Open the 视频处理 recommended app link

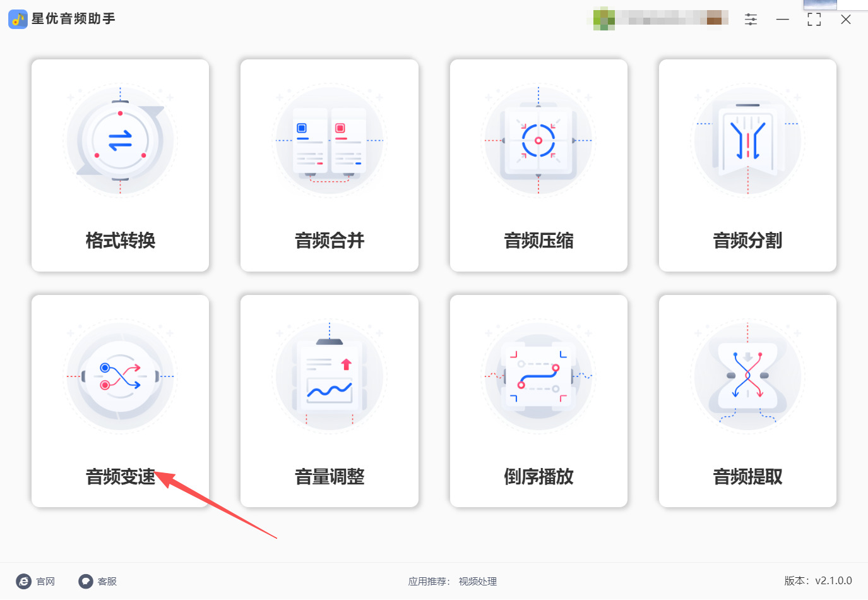point(478,581)
